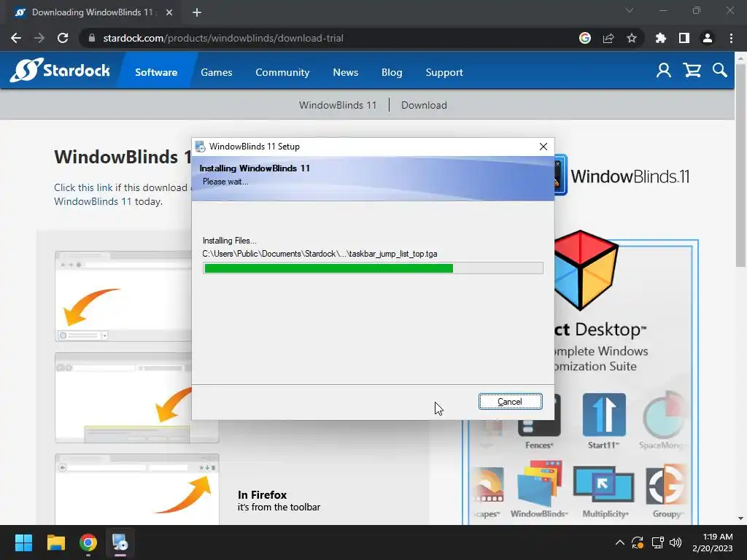The width and height of the screenshot is (747, 560).
Task: Click the network tray icon
Action: pos(657,542)
